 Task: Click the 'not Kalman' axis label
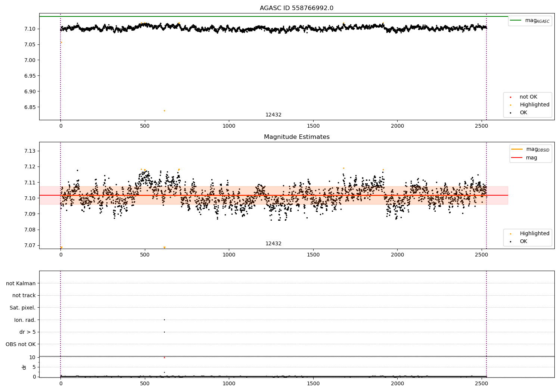(x=21, y=283)
